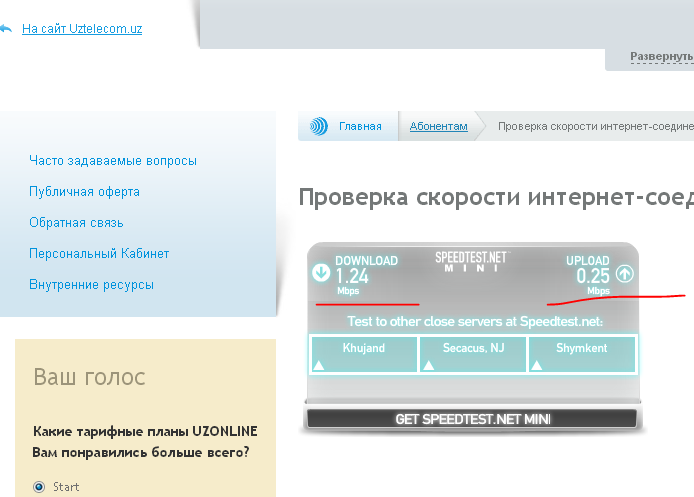Click the Главная breadcrumb tab

[360, 127]
